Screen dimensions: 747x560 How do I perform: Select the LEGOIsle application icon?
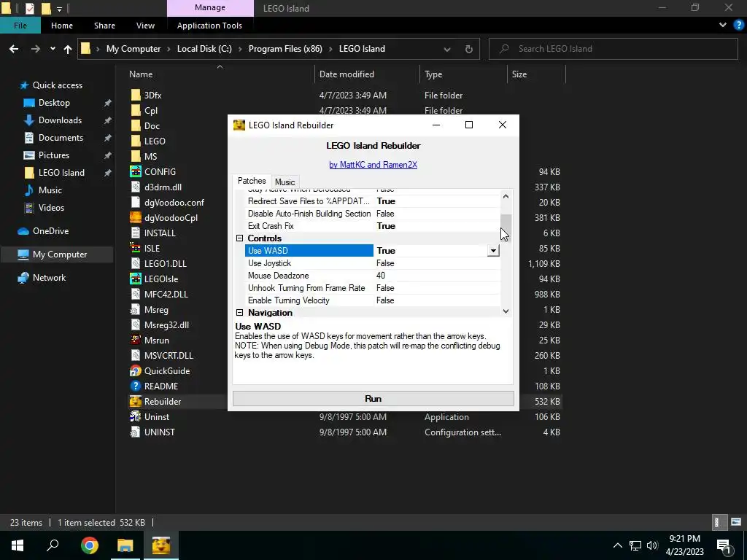pos(136,279)
